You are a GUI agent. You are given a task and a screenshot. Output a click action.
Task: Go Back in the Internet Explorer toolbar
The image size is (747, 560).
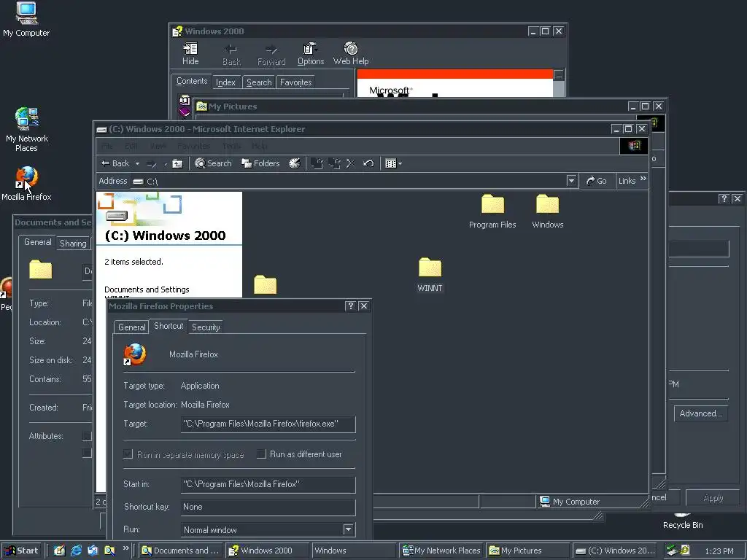[115, 163]
